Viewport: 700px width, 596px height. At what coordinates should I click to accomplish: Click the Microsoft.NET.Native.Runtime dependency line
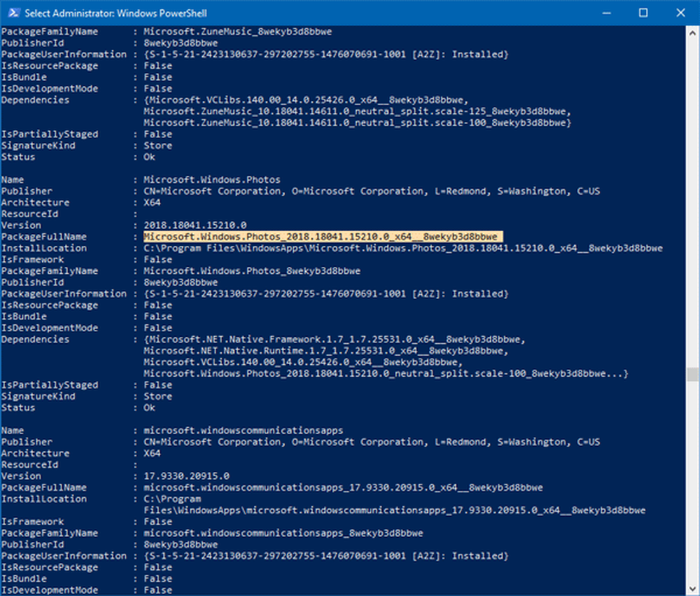[324, 351]
